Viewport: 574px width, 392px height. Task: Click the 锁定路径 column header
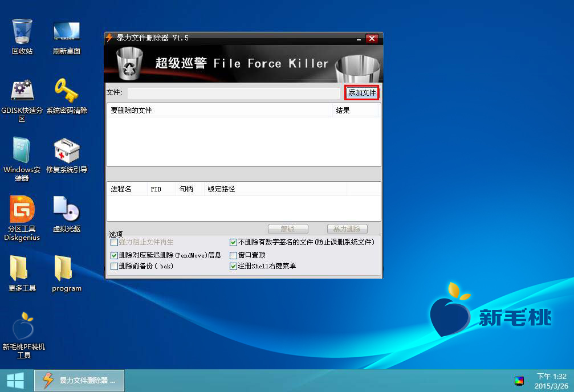pos(275,189)
